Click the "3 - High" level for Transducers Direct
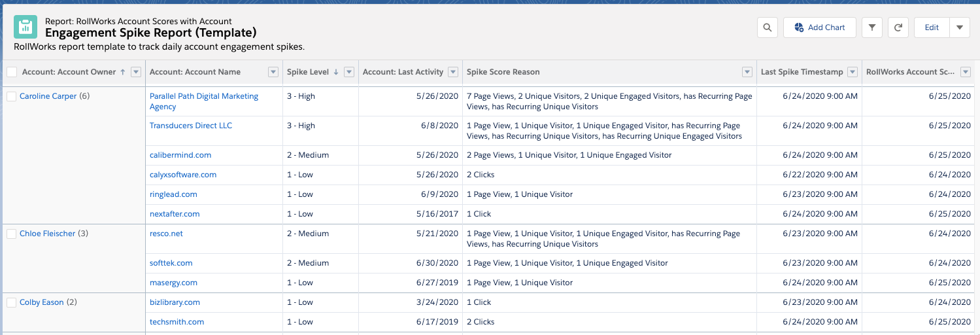 (301, 126)
